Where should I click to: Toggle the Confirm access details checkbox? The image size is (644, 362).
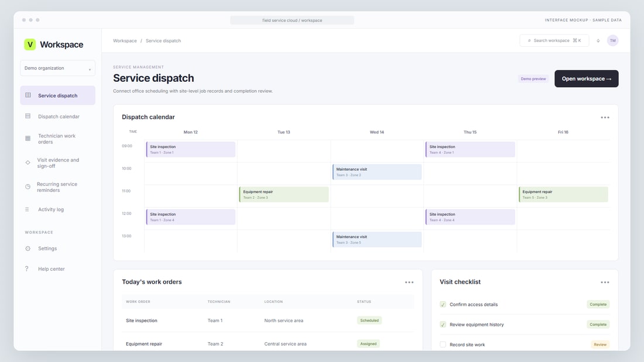pos(443,305)
